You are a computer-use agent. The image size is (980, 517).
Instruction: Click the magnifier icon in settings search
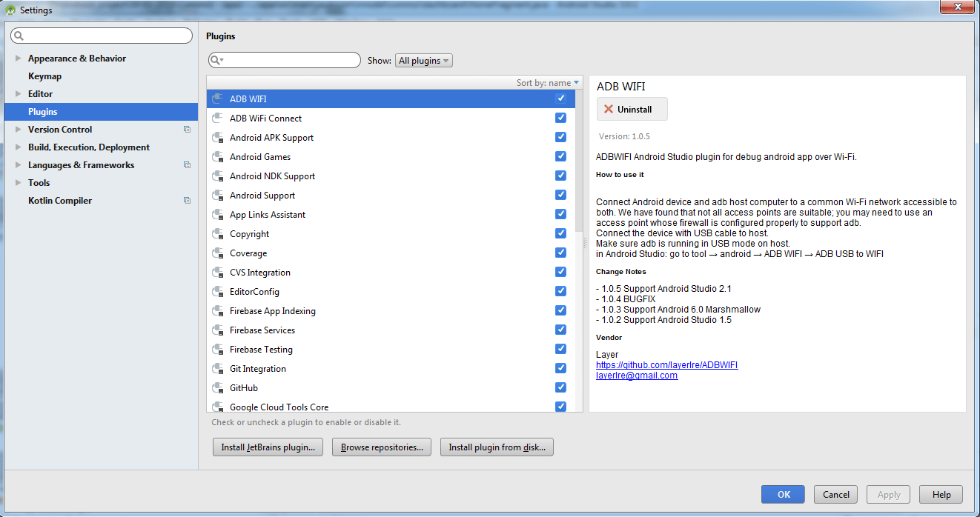coord(19,36)
